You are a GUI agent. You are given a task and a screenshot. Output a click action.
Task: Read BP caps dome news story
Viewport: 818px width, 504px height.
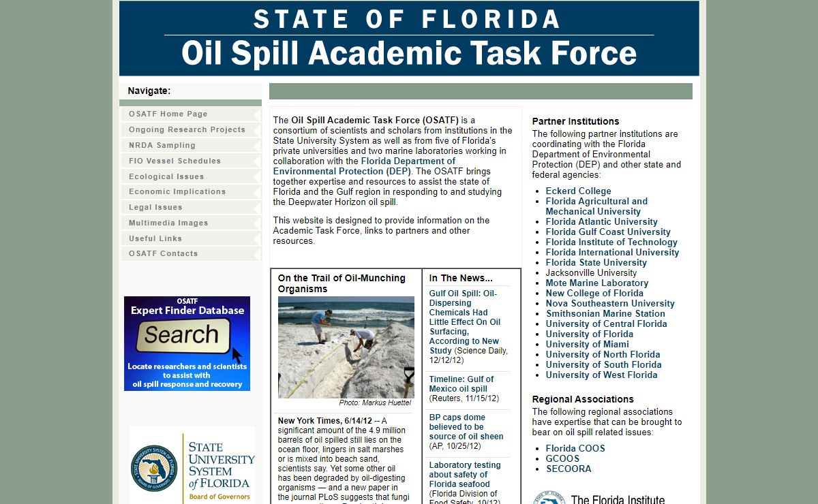tap(466, 427)
